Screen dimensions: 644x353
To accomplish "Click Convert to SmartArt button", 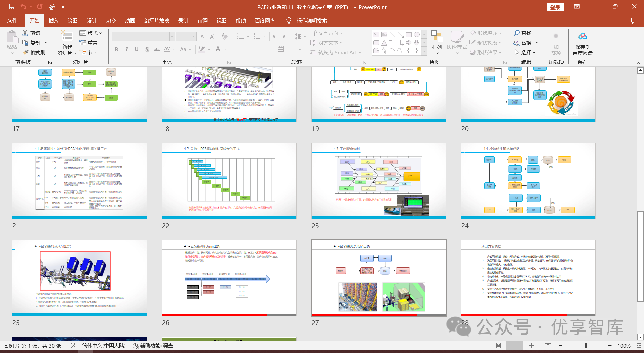I will (x=336, y=52).
